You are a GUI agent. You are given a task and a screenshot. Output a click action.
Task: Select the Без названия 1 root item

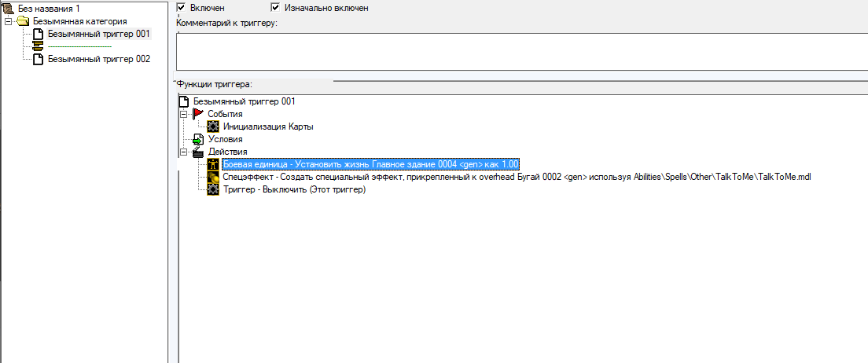coord(48,9)
